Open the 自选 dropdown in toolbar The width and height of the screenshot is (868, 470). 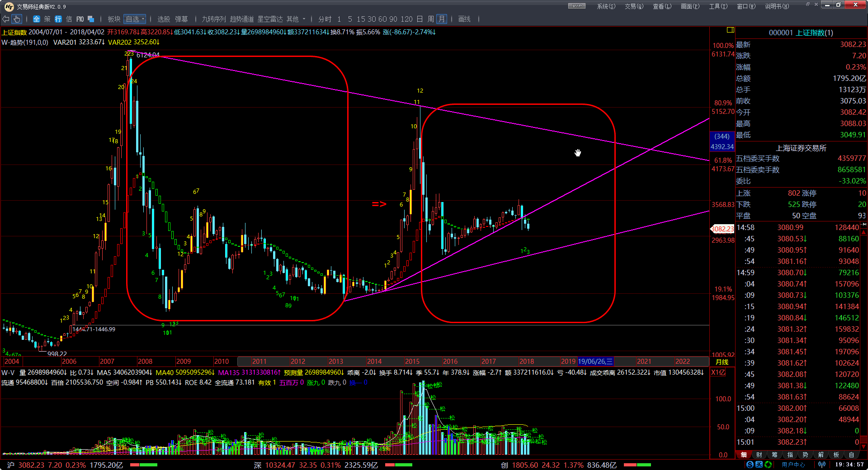coord(135,19)
